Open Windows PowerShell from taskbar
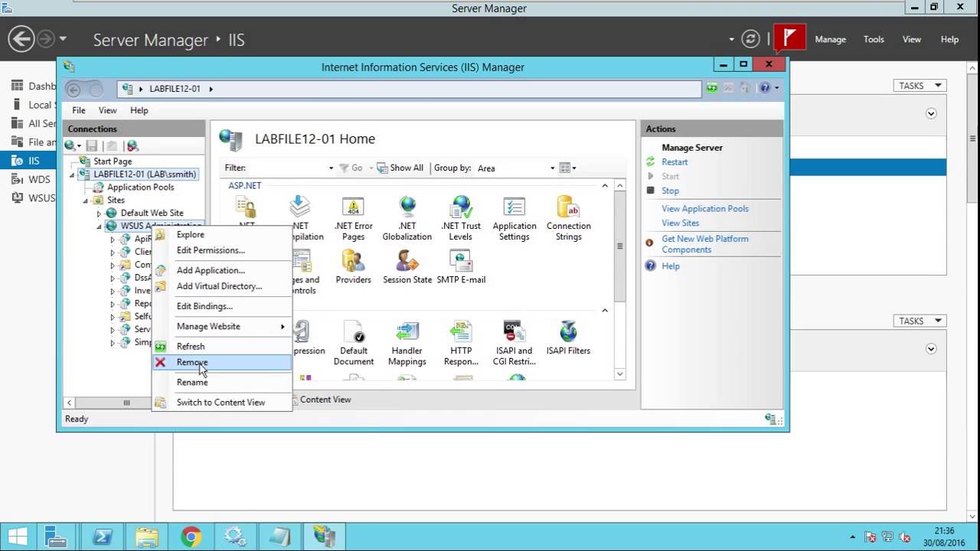980x551 pixels. (103, 536)
